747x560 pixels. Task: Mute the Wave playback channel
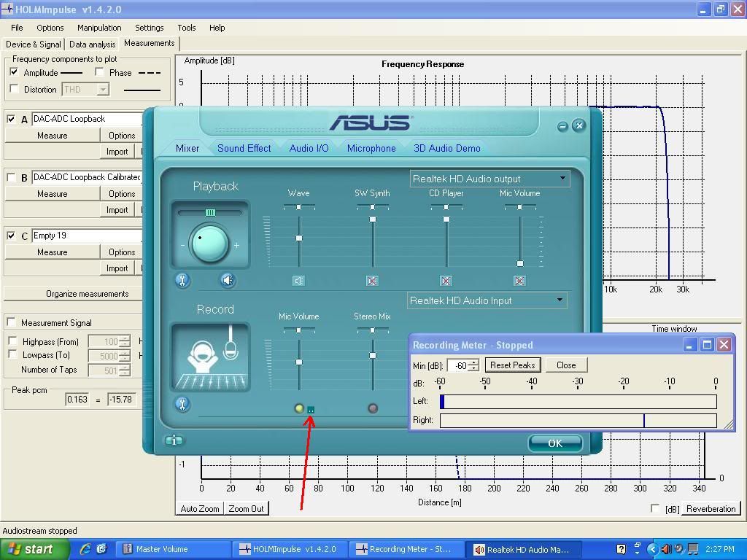[x=298, y=281]
